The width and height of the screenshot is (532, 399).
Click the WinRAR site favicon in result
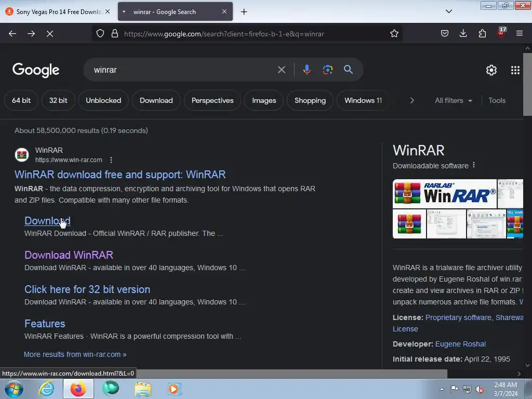[x=22, y=155]
